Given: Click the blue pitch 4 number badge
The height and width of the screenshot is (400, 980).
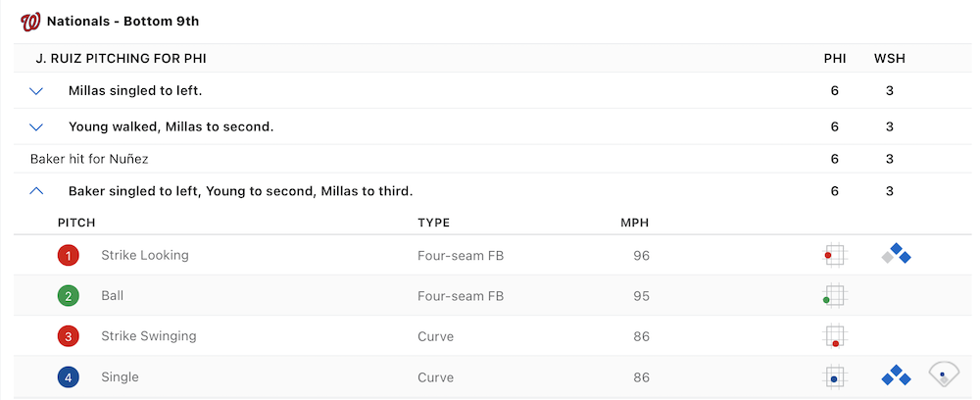Looking at the screenshot, I should (x=68, y=377).
